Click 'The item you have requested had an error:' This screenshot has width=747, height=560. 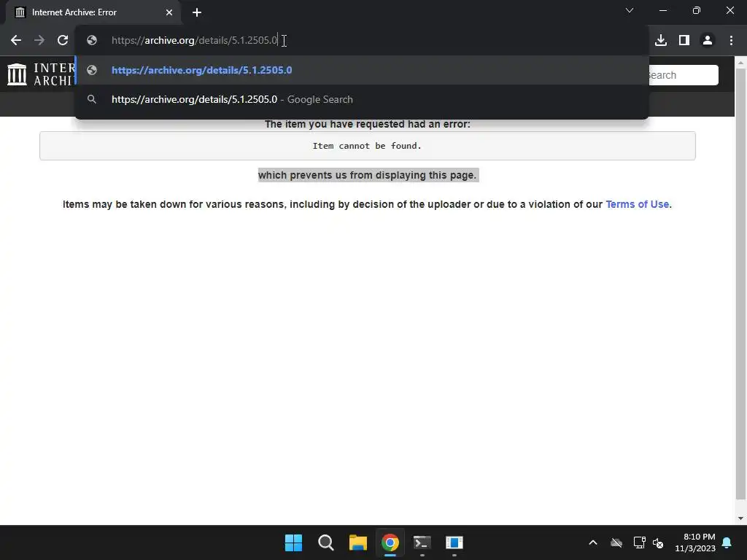(x=368, y=124)
